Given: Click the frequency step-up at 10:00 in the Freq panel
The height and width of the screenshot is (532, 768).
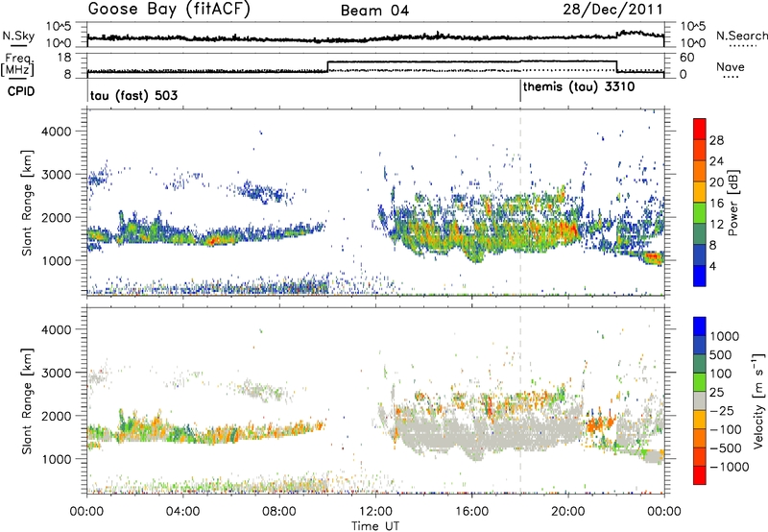Looking at the screenshot, I should click(327, 66).
